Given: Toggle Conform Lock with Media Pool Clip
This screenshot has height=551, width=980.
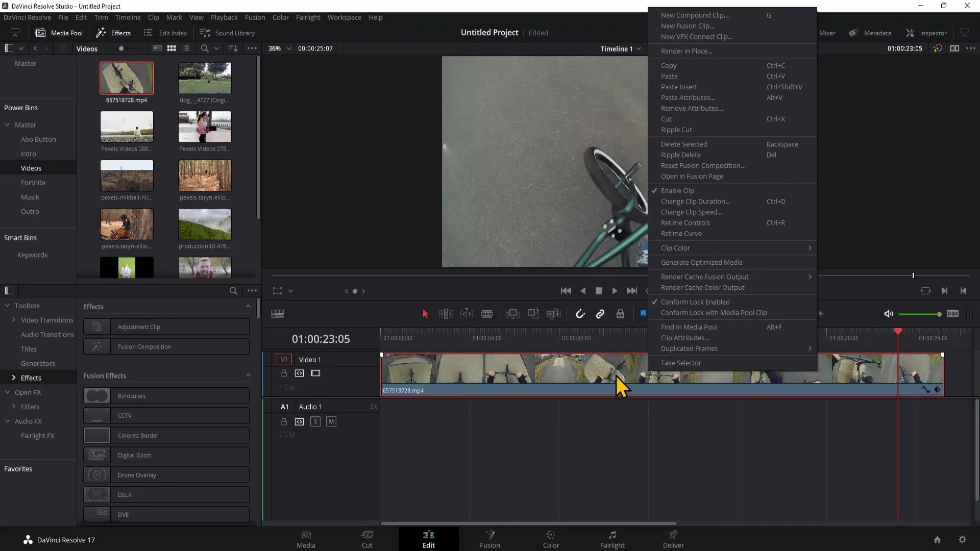Looking at the screenshot, I should (x=714, y=312).
